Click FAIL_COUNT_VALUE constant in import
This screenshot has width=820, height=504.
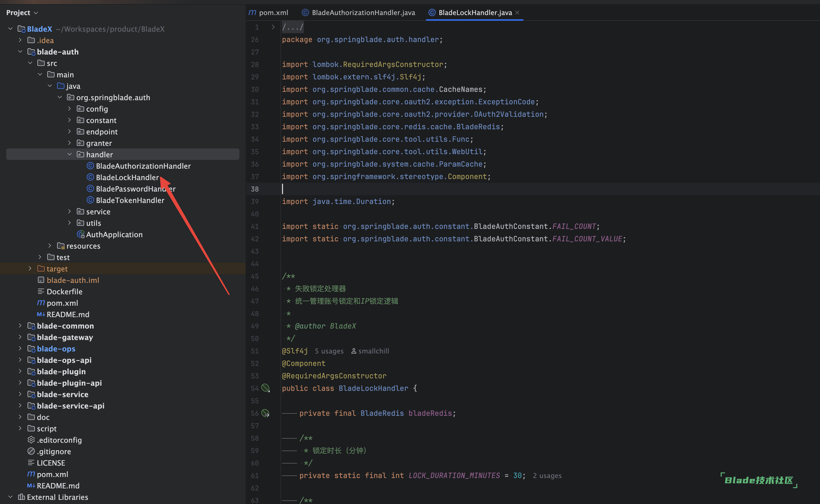tap(587, 239)
